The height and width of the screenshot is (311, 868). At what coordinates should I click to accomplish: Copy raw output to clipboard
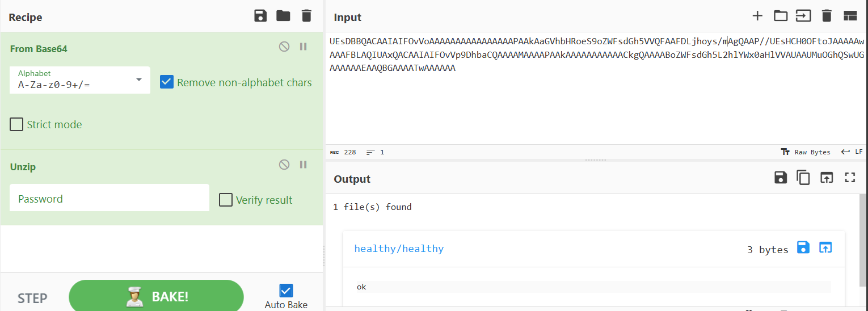point(803,178)
